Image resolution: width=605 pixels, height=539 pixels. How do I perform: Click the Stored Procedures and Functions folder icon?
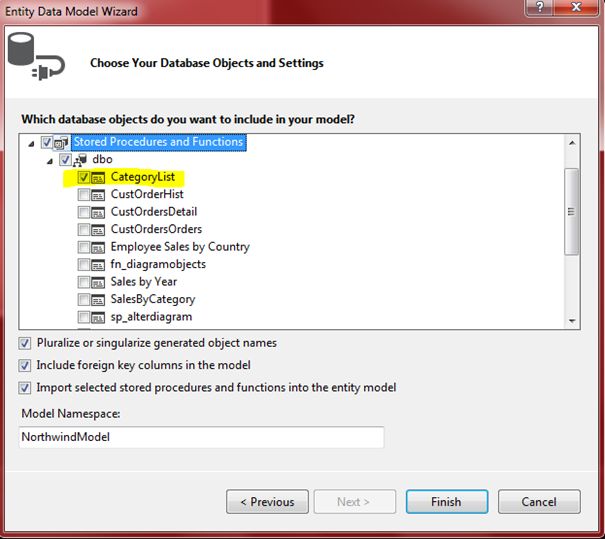click(x=61, y=143)
